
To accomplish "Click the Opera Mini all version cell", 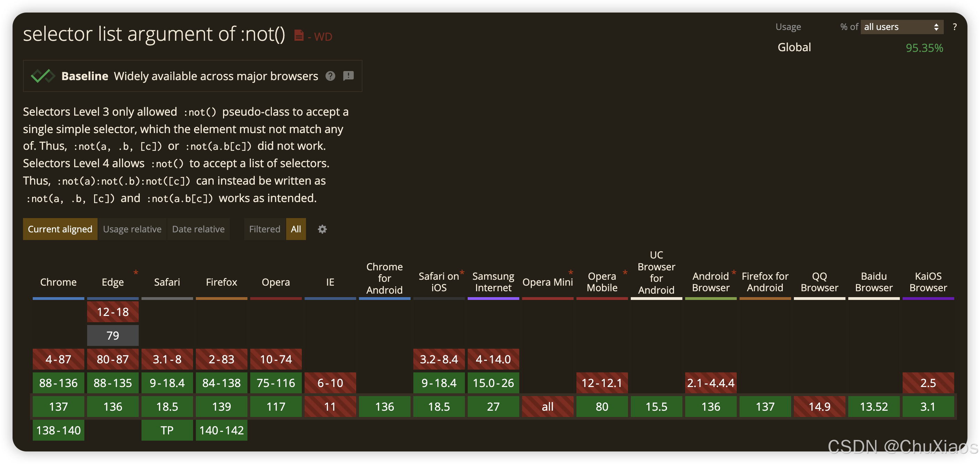I will pyautogui.click(x=548, y=407).
